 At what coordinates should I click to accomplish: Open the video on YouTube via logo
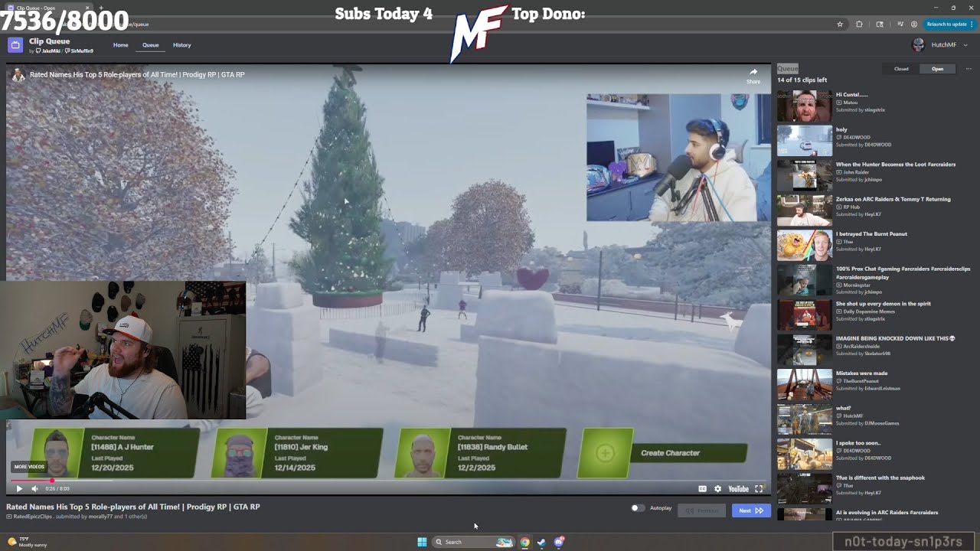738,489
